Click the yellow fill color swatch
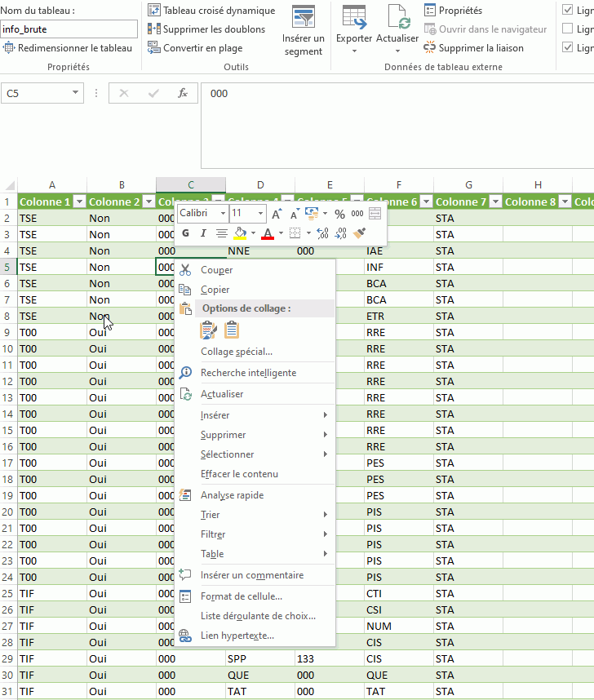Screen dimensions: 594x700 [x=240, y=233]
